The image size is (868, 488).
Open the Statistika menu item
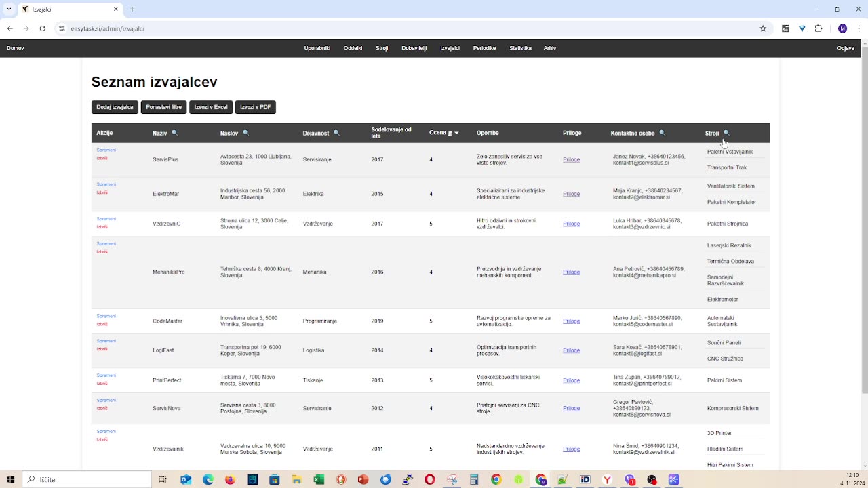coord(520,48)
